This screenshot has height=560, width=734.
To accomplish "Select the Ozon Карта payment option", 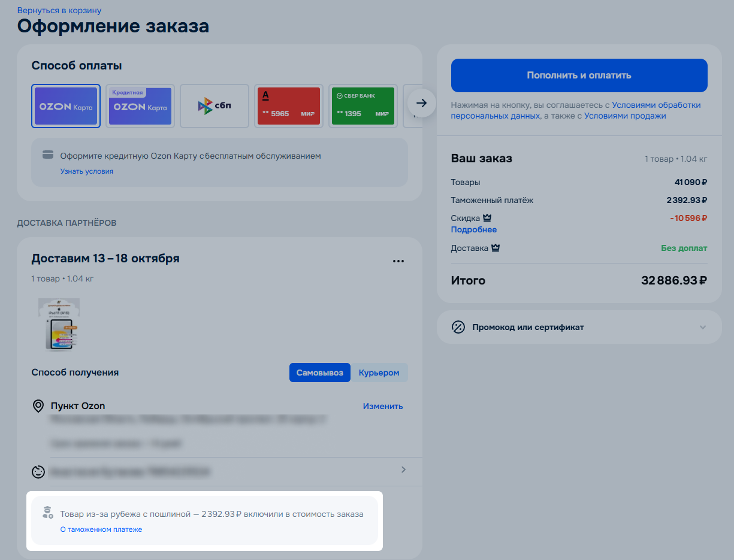I will point(66,106).
